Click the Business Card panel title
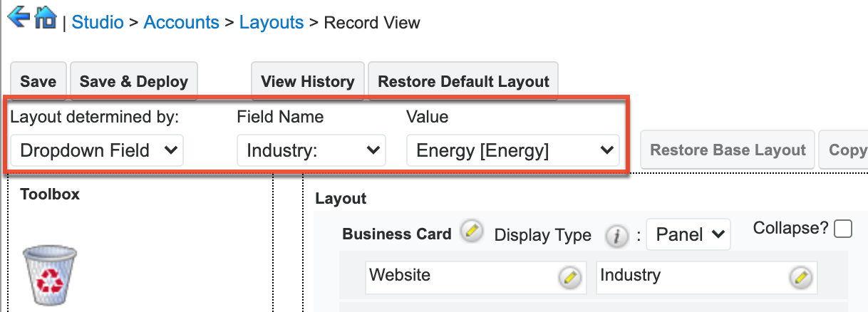868x312 pixels. (397, 234)
